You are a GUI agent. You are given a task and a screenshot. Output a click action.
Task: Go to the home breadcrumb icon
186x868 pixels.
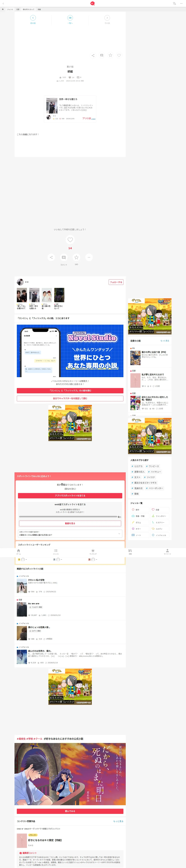click(3, 9)
